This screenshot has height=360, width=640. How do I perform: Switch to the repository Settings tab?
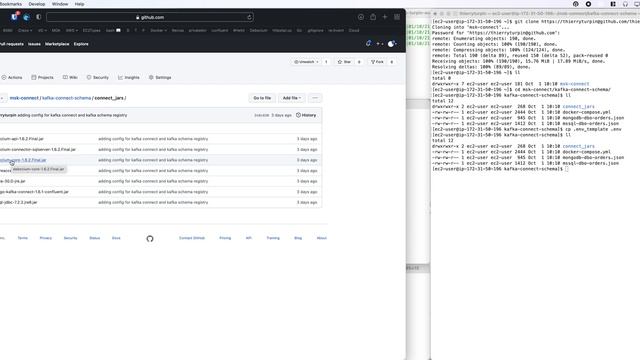pyautogui.click(x=160, y=77)
